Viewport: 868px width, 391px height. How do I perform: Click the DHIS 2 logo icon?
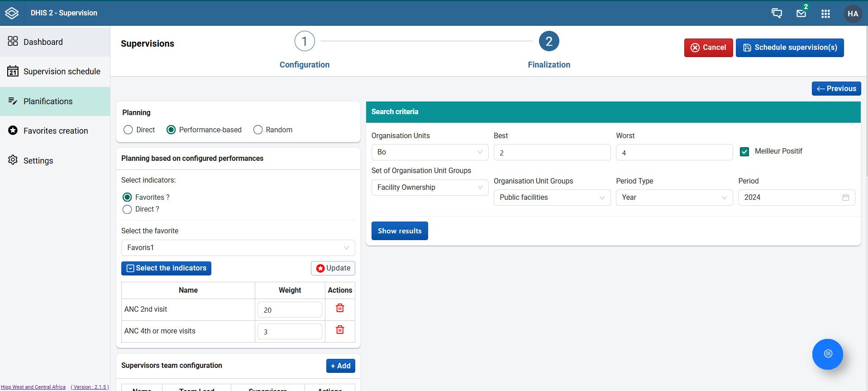(12, 13)
